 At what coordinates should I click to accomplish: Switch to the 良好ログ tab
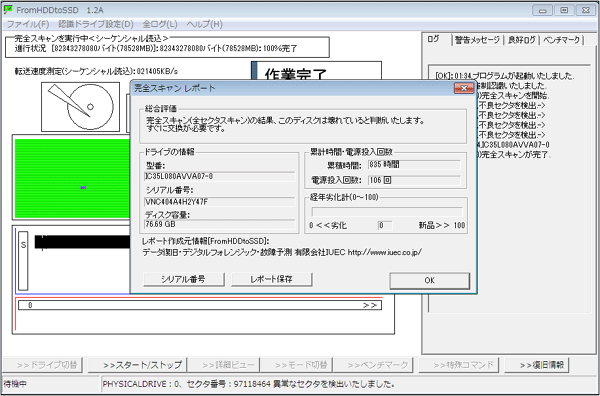[521, 40]
